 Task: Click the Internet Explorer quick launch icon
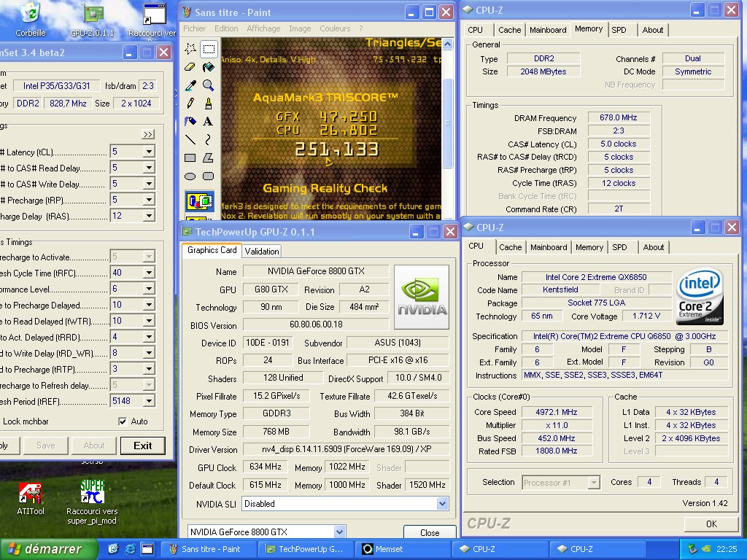[x=130, y=549]
